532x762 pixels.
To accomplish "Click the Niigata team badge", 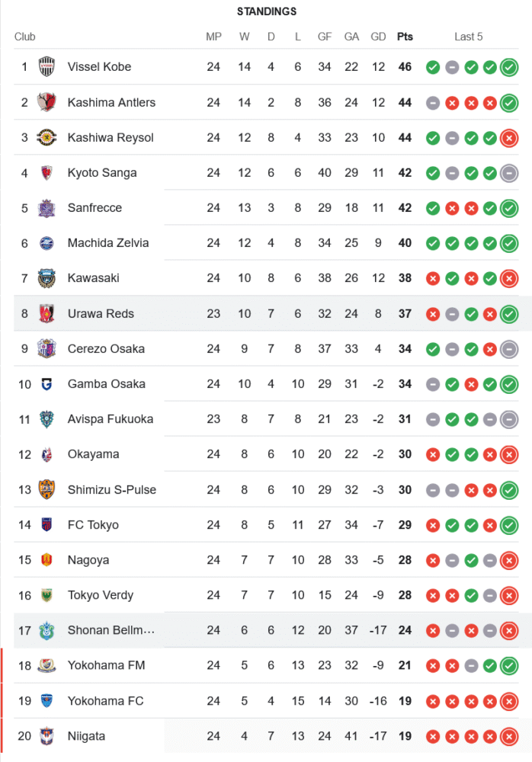I will click(x=46, y=736).
